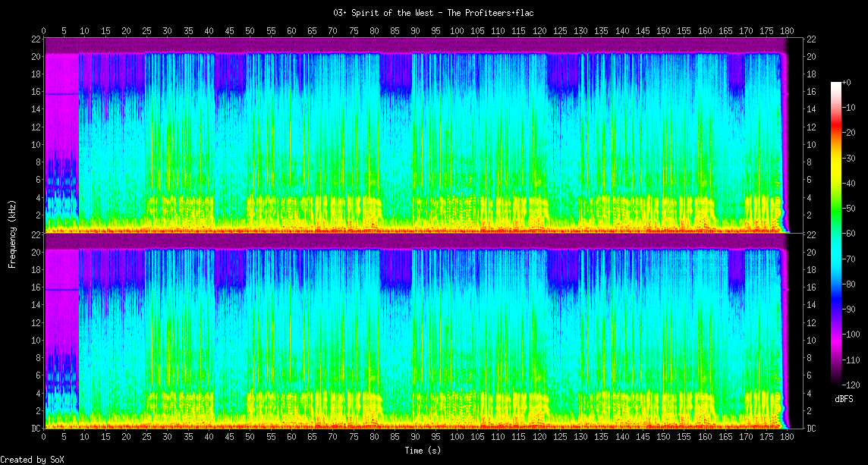This screenshot has height=465, width=868.
Task: Click the "Time (s)" axis label
Action: pos(423,450)
